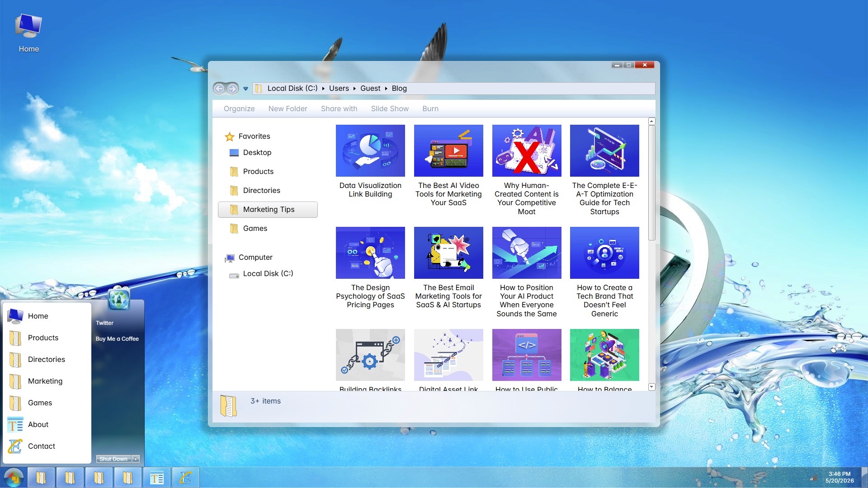Start Slide Show from the toolbar
The image size is (868, 488).
coord(390,108)
